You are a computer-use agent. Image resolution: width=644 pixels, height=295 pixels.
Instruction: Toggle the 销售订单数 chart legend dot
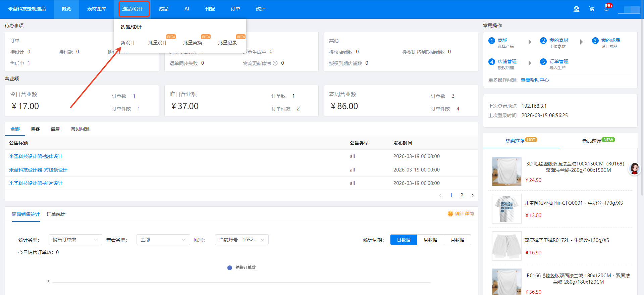230,268
